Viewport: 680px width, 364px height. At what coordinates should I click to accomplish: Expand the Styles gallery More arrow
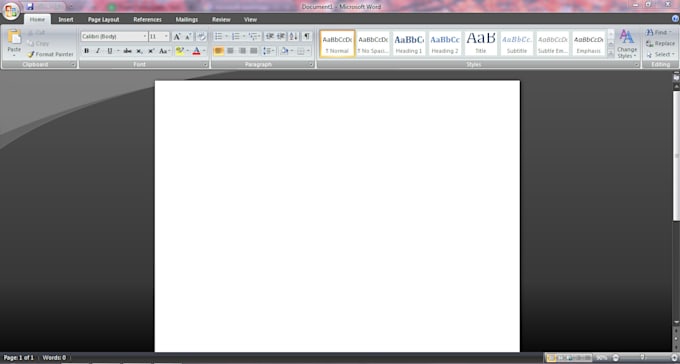click(611, 53)
